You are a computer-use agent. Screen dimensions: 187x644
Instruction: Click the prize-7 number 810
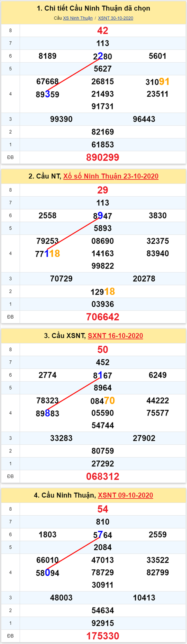point(103,522)
